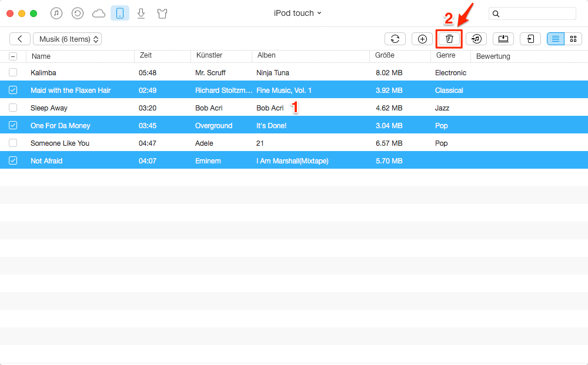
Task: Go back with the left arrow button
Action: [x=20, y=39]
